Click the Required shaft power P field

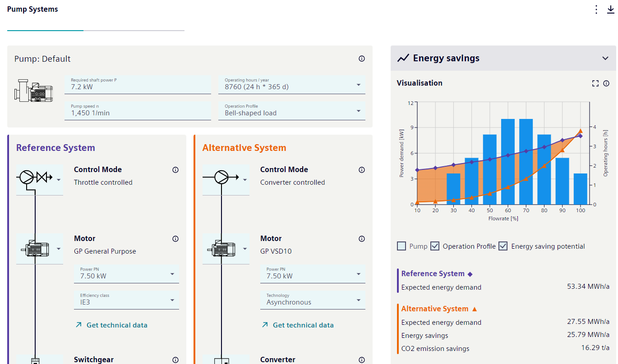[138, 85]
